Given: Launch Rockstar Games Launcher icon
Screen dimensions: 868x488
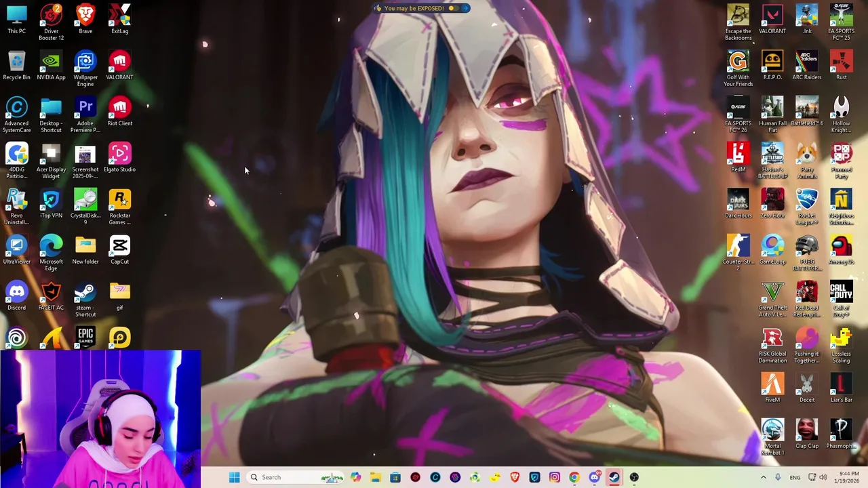Looking at the screenshot, I should [x=119, y=207].
